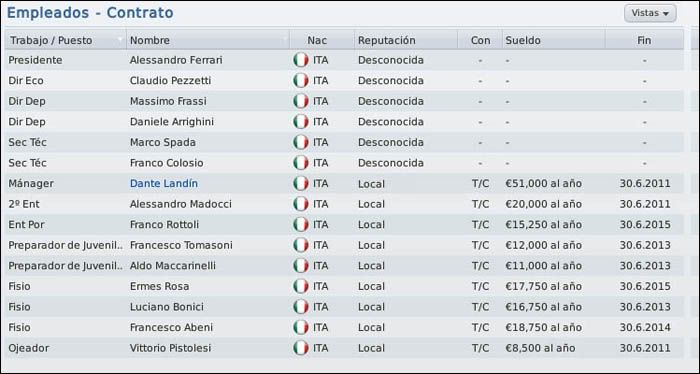Select the Francesco Abeni Fisio row
This screenshot has height=374, width=700.
344,327
